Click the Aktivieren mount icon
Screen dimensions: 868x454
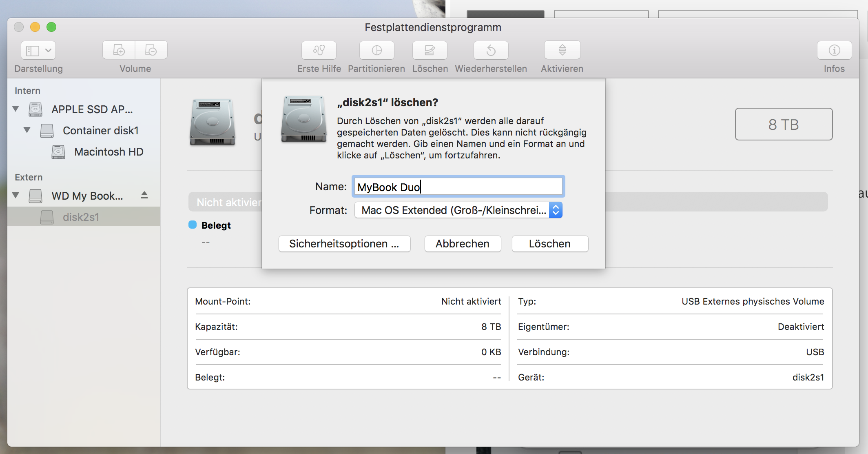pos(562,50)
